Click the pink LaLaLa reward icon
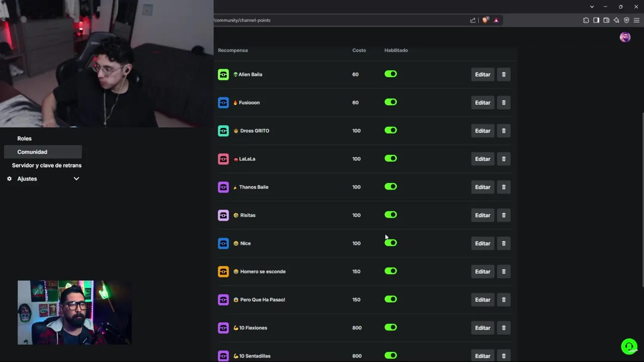The image size is (644, 362). (223, 159)
